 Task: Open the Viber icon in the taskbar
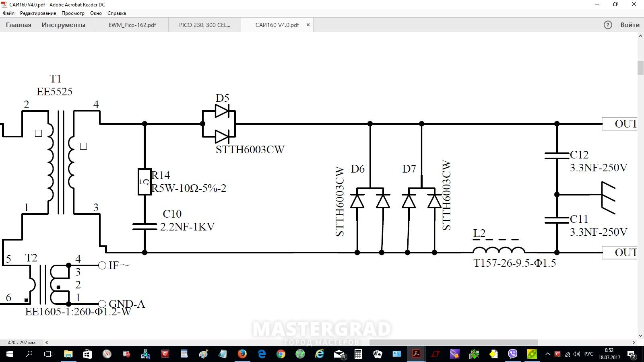tap(512, 354)
